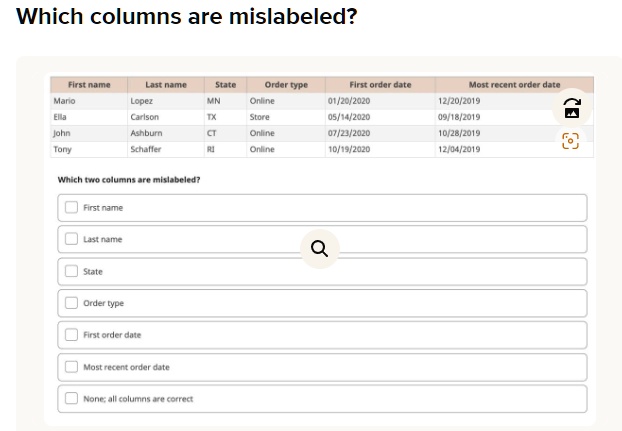
Task: Click the First name column header
Action: coord(89,85)
